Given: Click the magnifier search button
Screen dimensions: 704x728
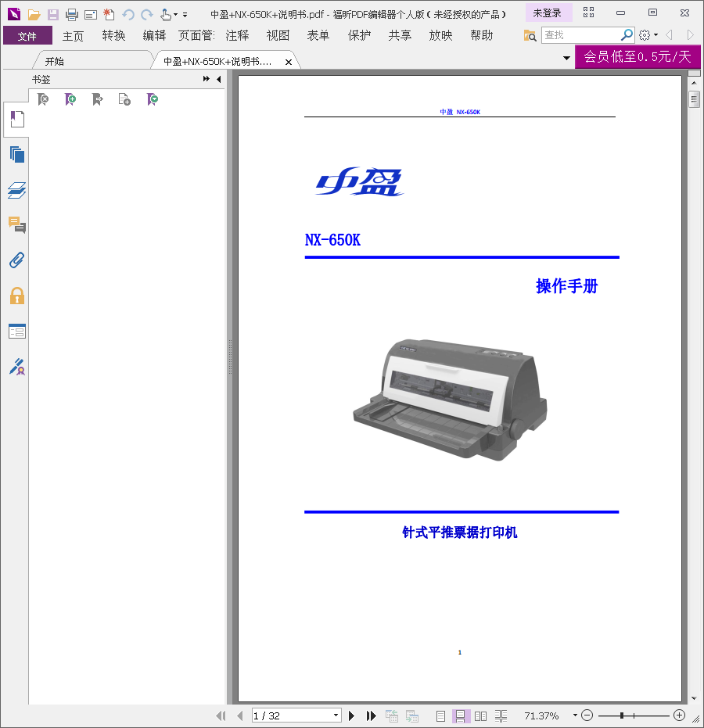Looking at the screenshot, I should tap(627, 35).
